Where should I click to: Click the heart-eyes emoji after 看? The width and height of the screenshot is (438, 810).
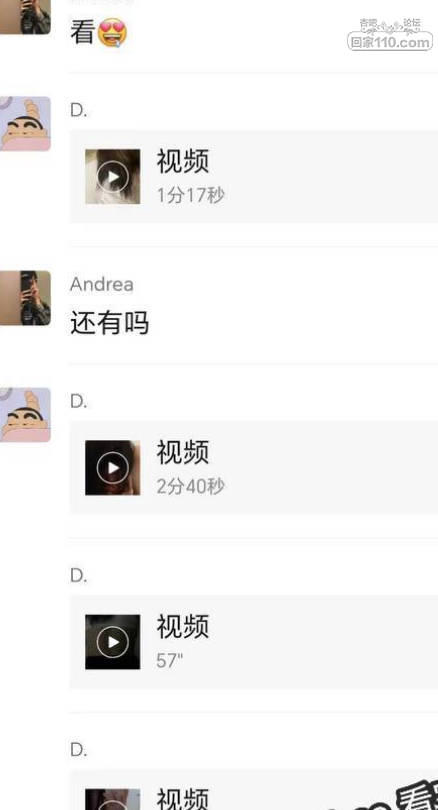pyautogui.click(x=112, y=32)
